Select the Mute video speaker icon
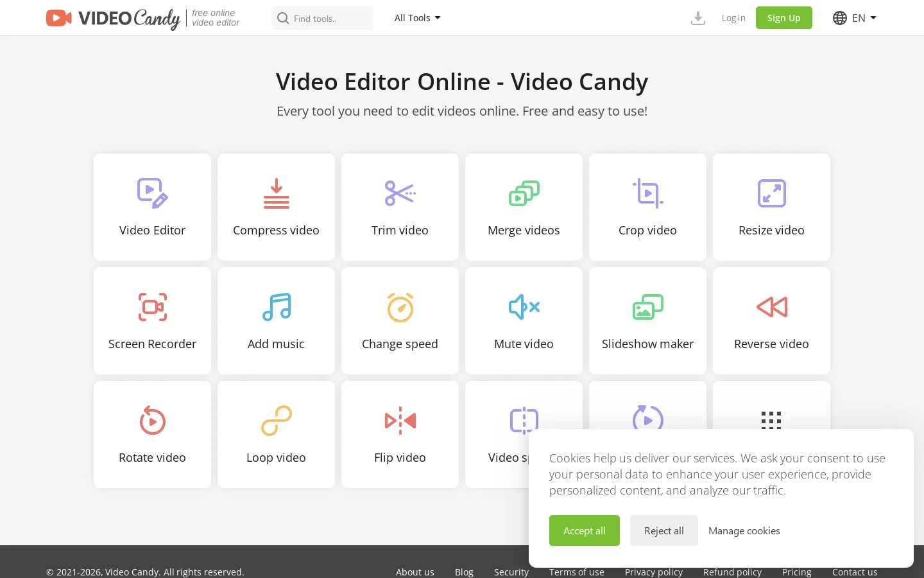Screen dimensions: 924x578 pos(524,307)
